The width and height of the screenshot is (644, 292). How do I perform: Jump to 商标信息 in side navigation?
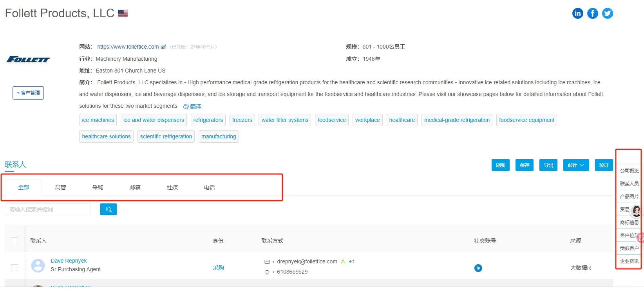point(629,222)
